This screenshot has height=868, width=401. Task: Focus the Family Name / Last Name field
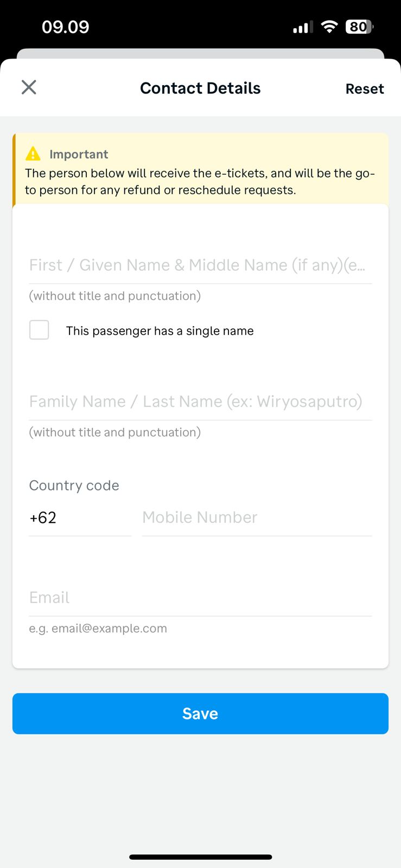[200, 401]
